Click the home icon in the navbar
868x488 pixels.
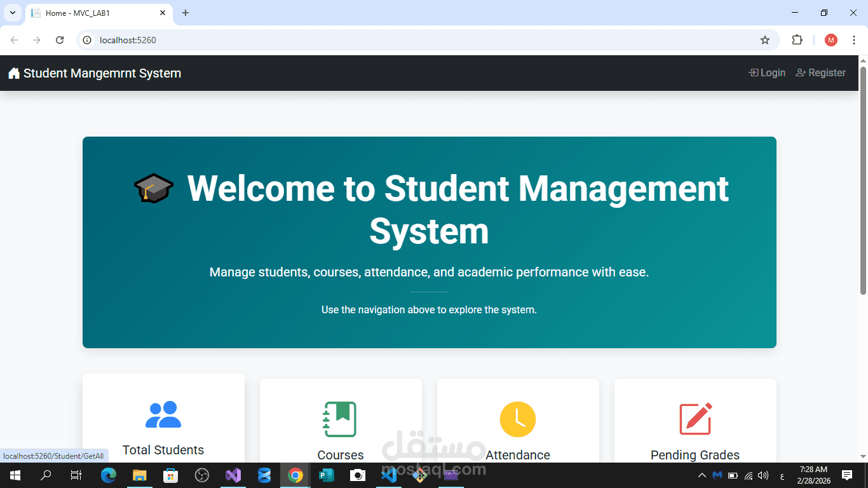click(13, 73)
